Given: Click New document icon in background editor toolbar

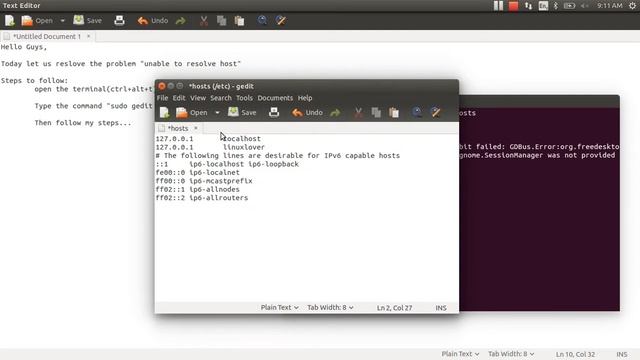Looking at the screenshot, I should coord(10,20).
